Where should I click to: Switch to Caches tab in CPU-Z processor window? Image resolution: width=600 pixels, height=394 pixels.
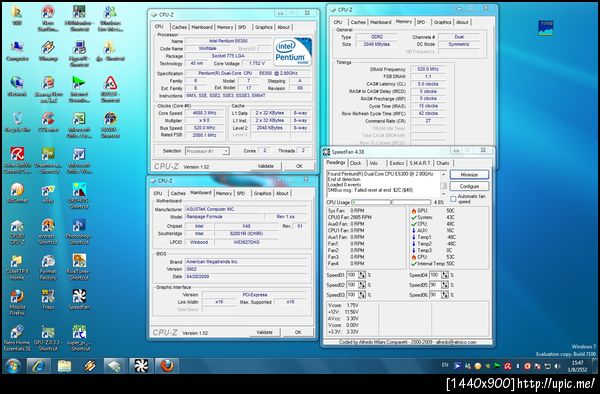[x=179, y=27]
